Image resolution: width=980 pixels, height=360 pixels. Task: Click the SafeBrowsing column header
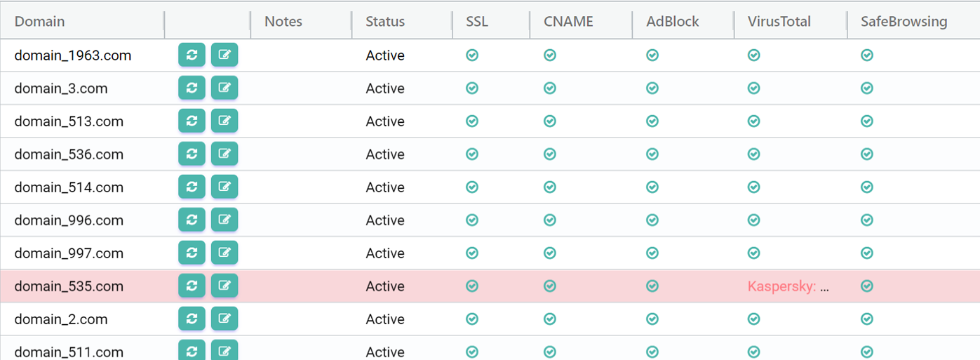[904, 22]
